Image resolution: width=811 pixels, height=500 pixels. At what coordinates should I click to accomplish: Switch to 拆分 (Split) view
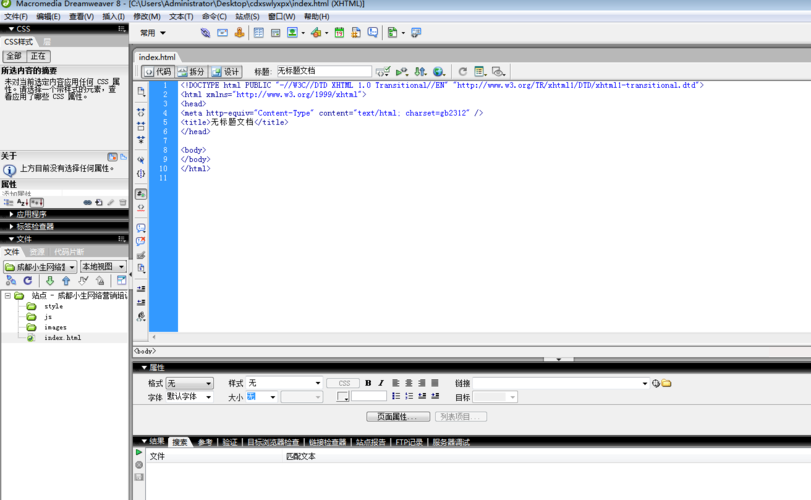tap(191, 72)
